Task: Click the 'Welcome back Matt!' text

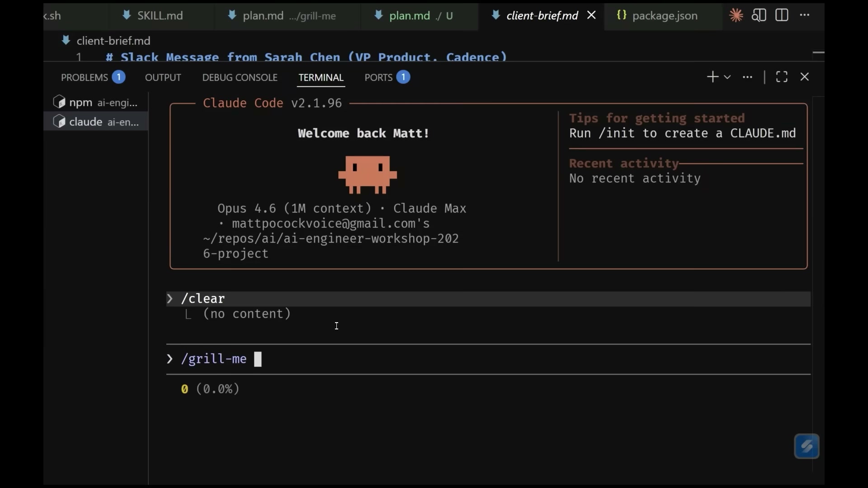Action: pos(363,133)
